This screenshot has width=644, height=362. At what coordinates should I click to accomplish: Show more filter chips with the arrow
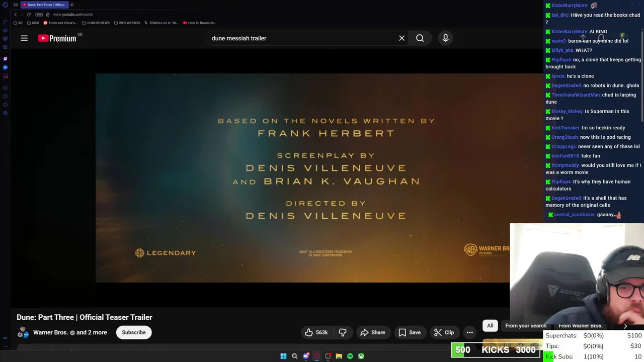tap(625, 326)
